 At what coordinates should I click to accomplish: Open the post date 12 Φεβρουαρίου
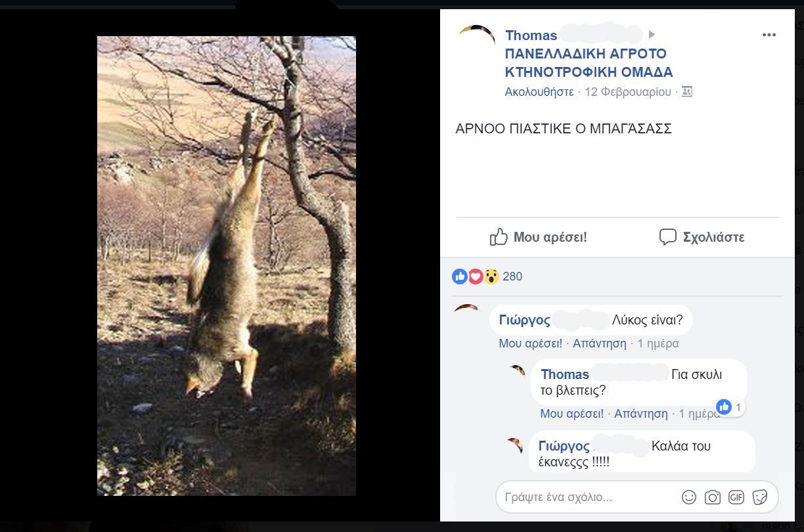[x=628, y=92]
